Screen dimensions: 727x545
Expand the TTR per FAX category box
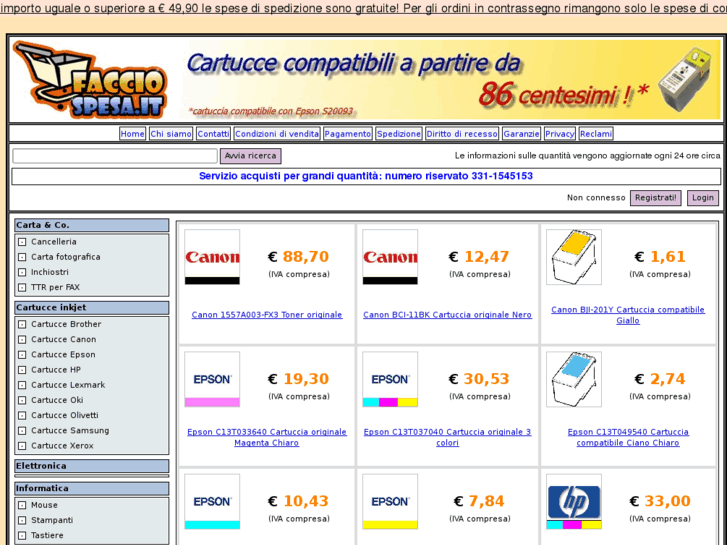22,288
